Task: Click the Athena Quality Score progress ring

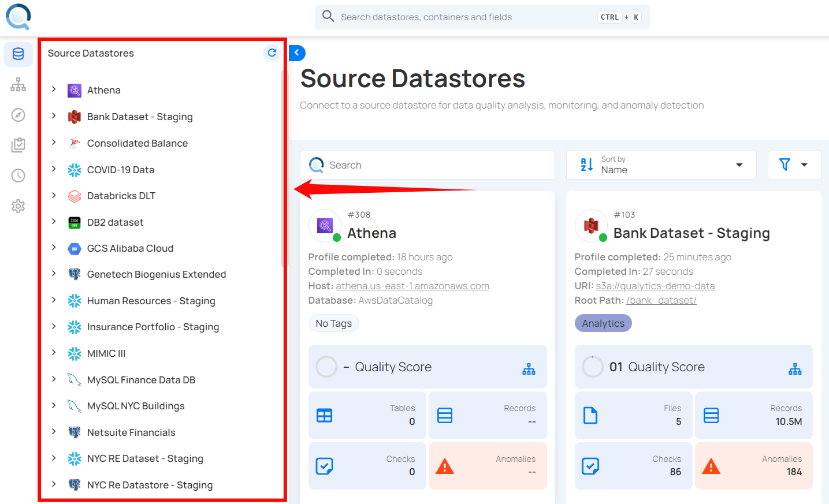Action: pyautogui.click(x=326, y=367)
